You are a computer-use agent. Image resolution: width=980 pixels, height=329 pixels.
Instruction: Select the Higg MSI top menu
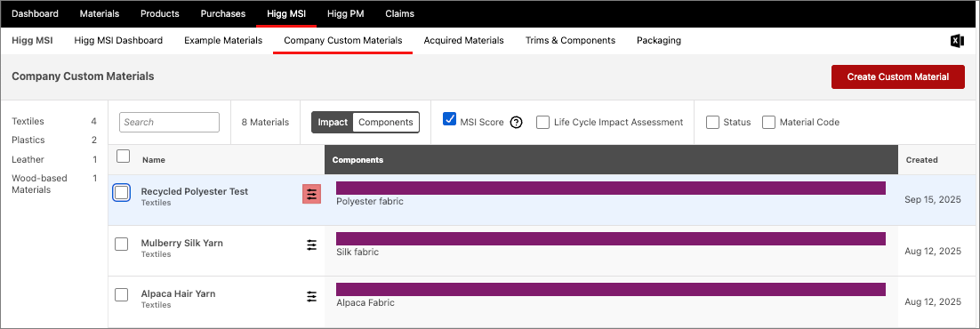pos(286,13)
